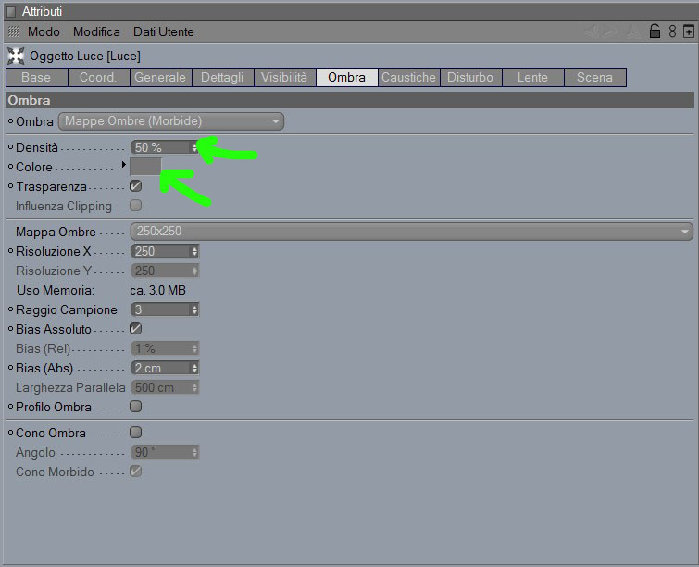The height and width of the screenshot is (567, 699).
Task: Click the Bias (Abs) stepper arrows
Action: click(194, 368)
